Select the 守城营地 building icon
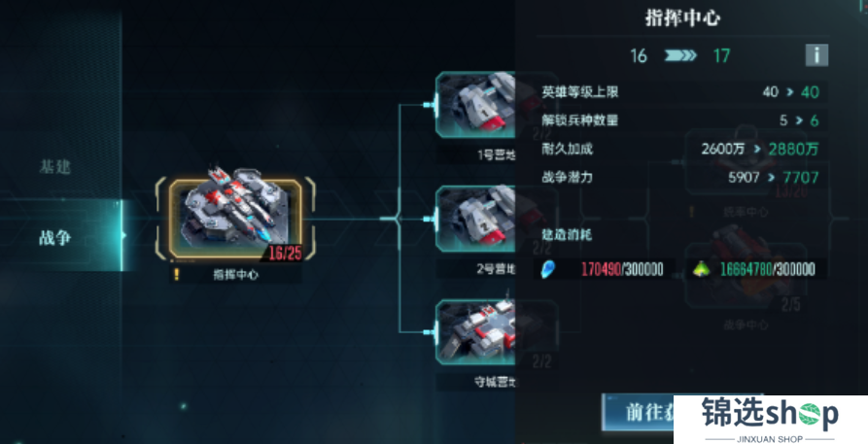The image size is (868, 444). point(475,332)
